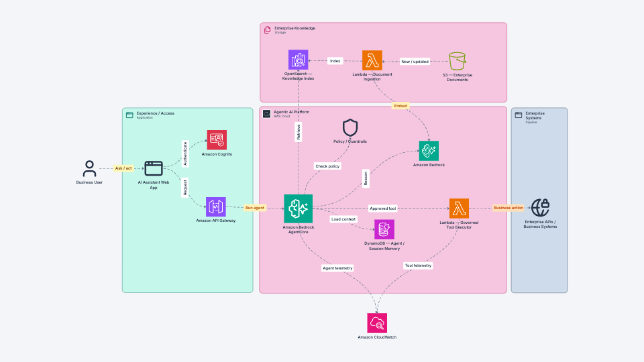Select the "Ask / act" edge label

[123, 168]
